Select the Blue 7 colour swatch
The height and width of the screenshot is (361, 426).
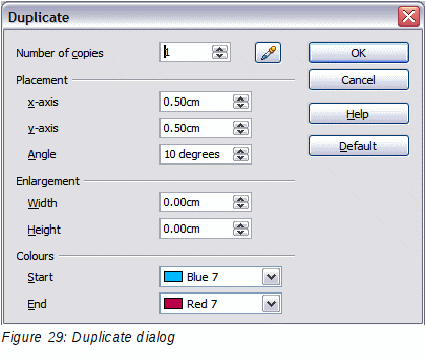click(x=173, y=277)
